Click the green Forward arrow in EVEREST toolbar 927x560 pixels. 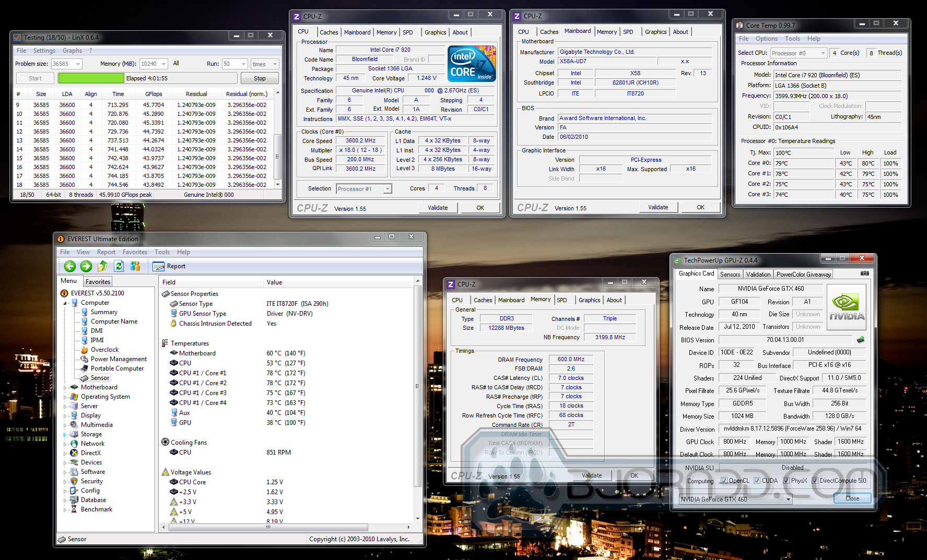[x=86, y=266]
